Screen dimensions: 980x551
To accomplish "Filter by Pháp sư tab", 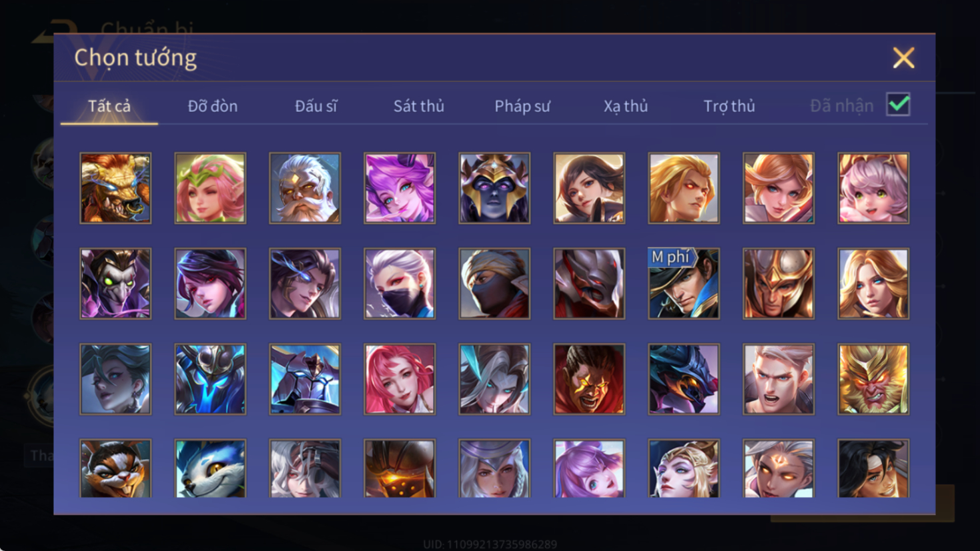I will coord(522,106).
